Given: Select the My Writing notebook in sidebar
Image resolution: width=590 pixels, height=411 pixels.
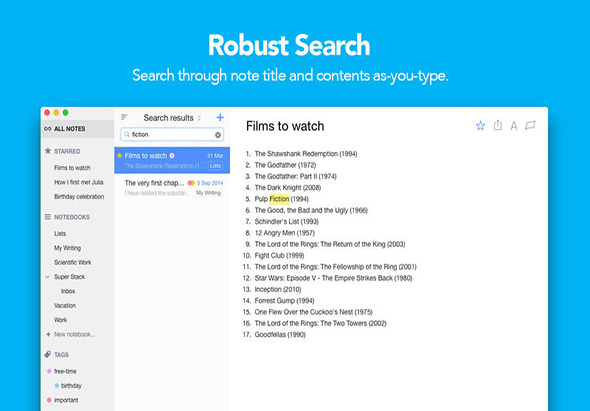Looking at the screenshot, I should pyautogui.click(x=67, y=248).
